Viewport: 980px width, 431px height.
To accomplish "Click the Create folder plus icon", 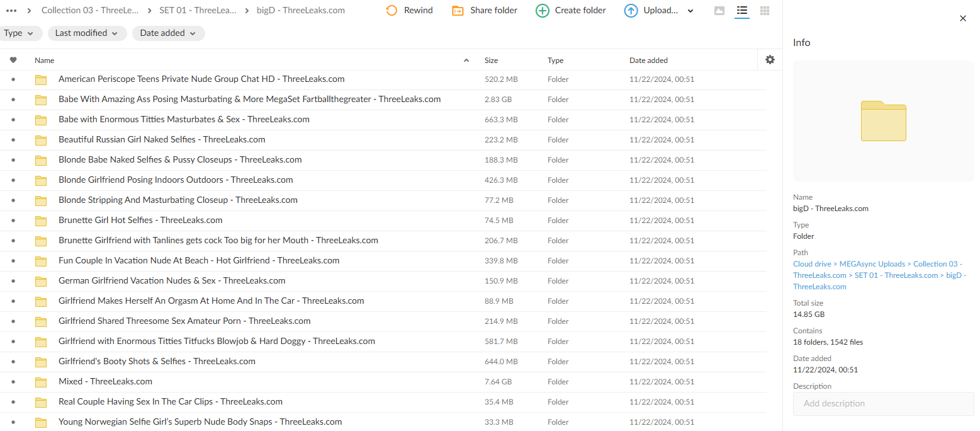I will 542,11.
